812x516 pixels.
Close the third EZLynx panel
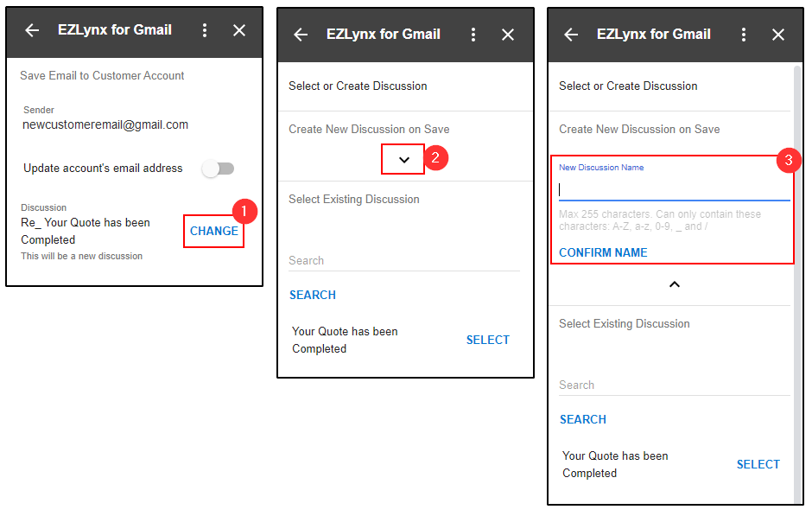(778, 35)
